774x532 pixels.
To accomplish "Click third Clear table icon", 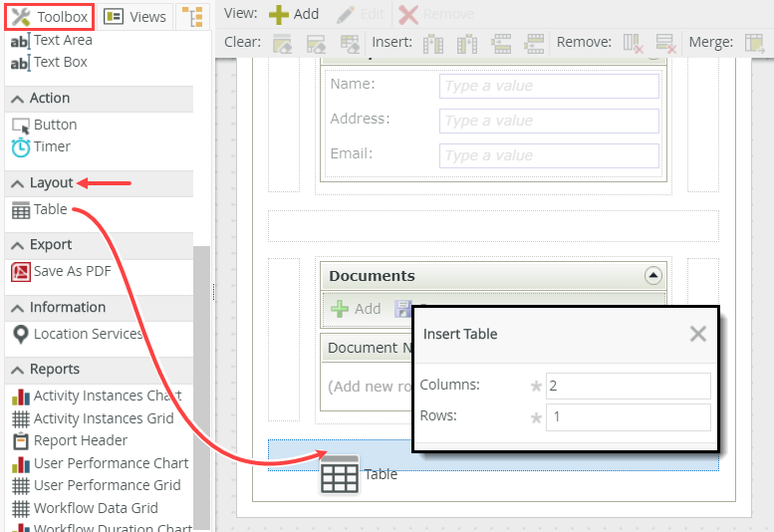I will (x=350, y=44).
